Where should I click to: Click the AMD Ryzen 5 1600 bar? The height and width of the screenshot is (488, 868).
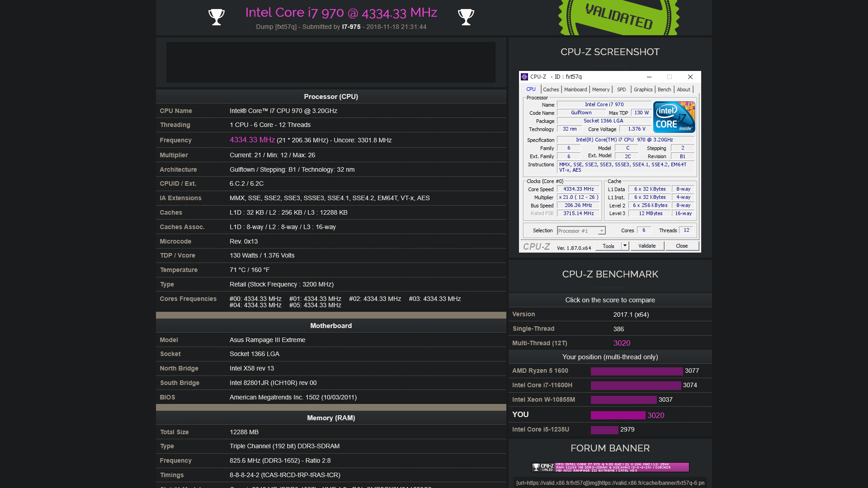pos(637,371)
